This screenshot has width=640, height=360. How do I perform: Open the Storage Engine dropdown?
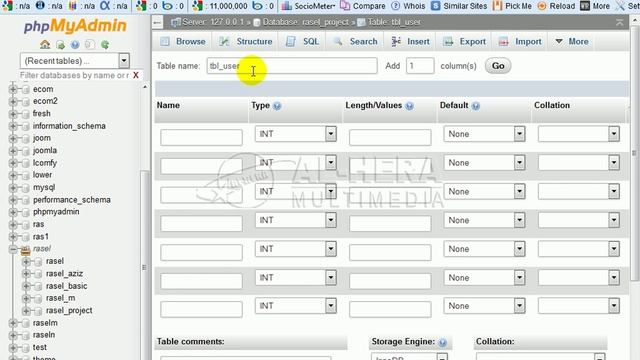click(409, 356)
